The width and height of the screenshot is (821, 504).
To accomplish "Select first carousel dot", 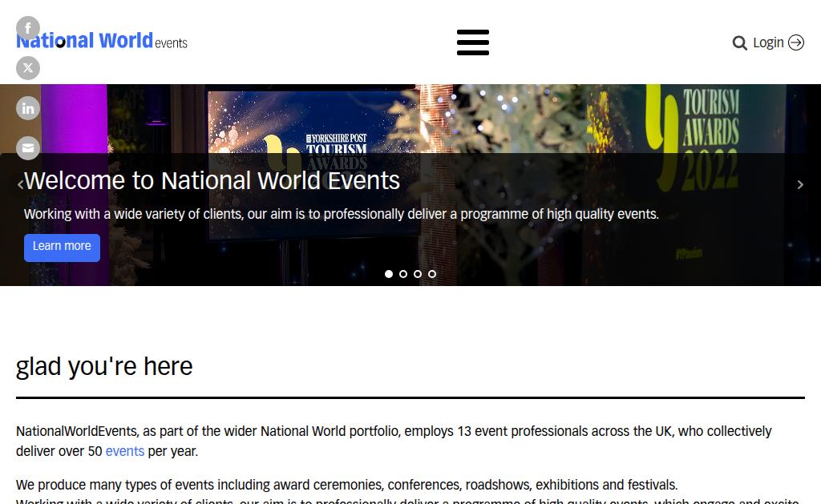I will pos(389,274).
